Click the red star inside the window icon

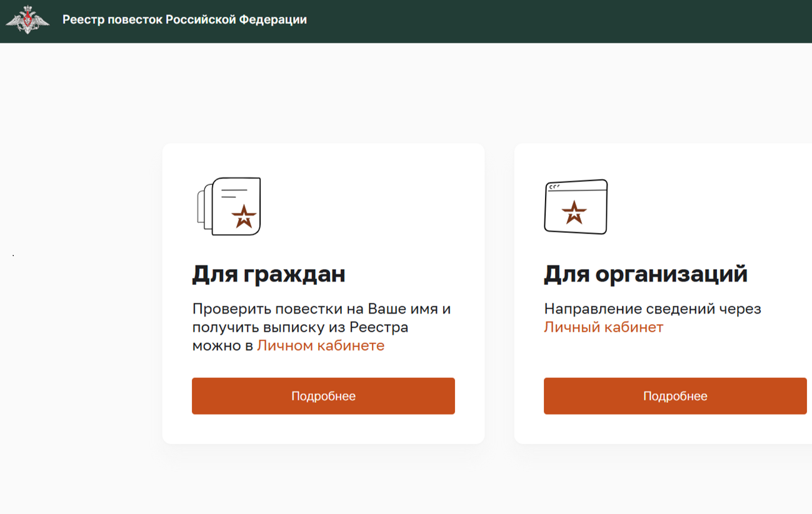pos(574,213)
